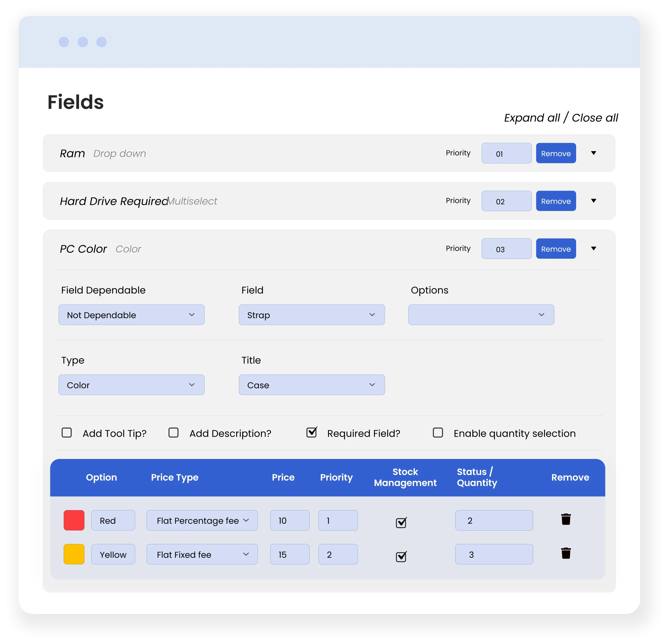Open the Strap field dropdown
668x644 pixels.
pyautogui.click(x=312, y=315)
